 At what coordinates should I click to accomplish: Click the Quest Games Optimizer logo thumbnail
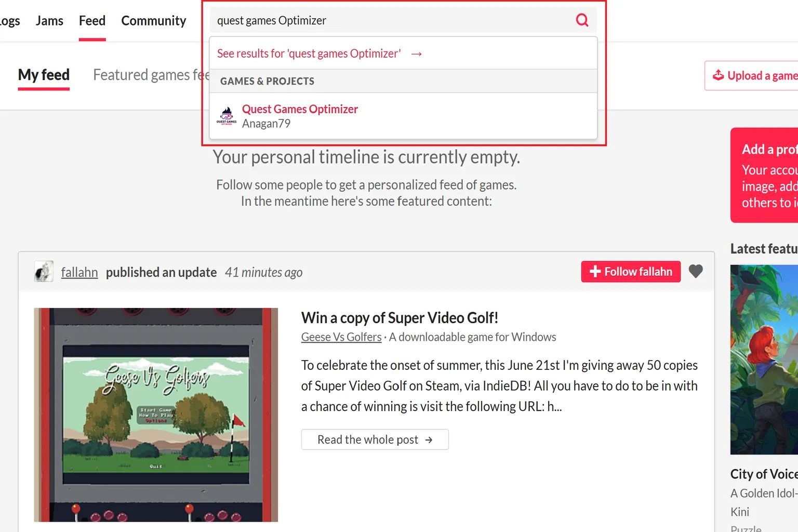pos(227,116)
